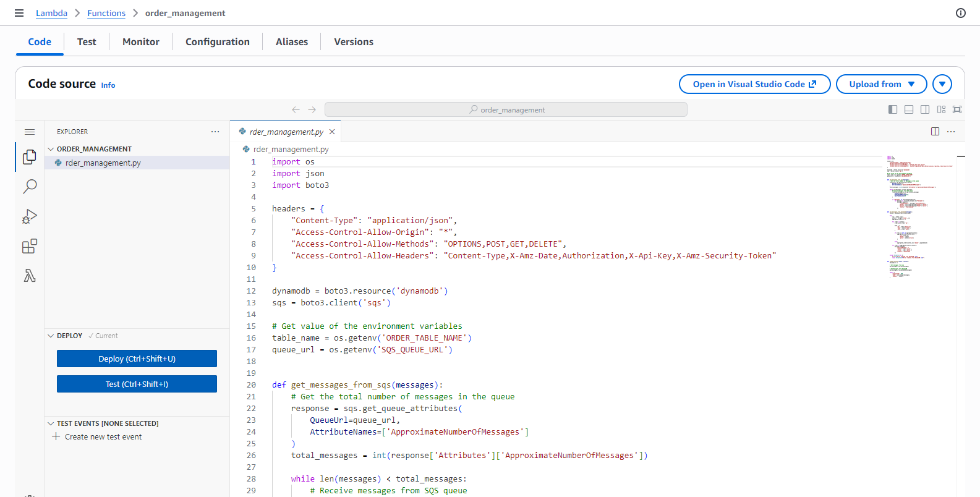
Task: Go forward with the right arrow
Action: point(312,109)
